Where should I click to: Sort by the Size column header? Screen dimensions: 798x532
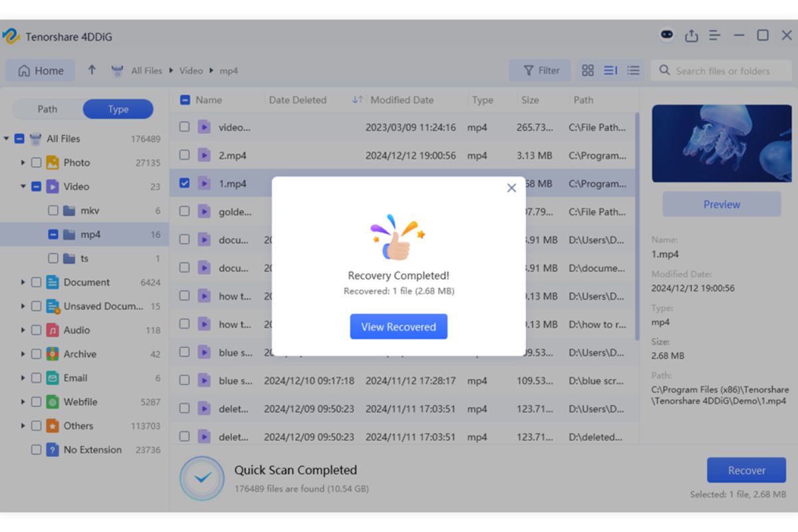tap(530, 100)
